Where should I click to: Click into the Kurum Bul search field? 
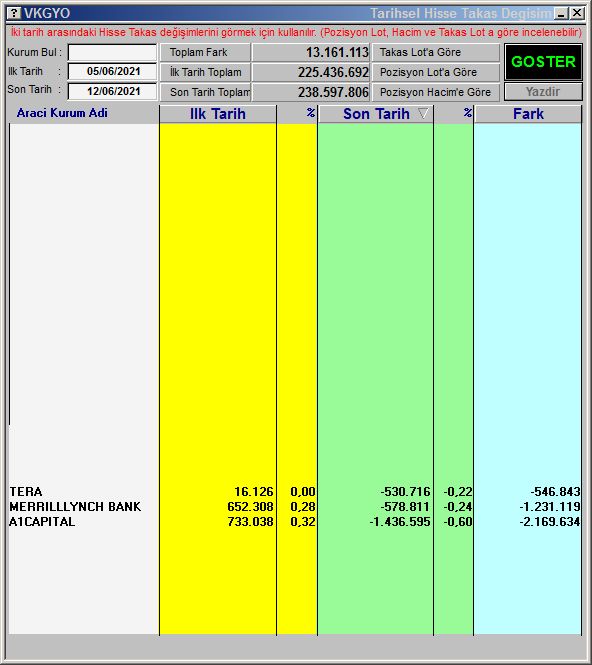click(x=112, y=53)
